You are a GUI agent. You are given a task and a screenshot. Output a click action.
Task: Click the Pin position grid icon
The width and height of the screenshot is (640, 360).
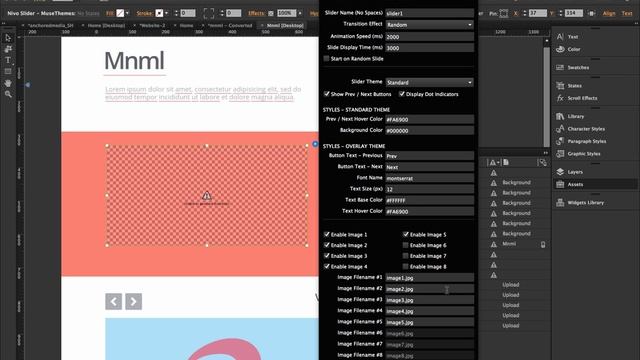click(x=504, y=13)
